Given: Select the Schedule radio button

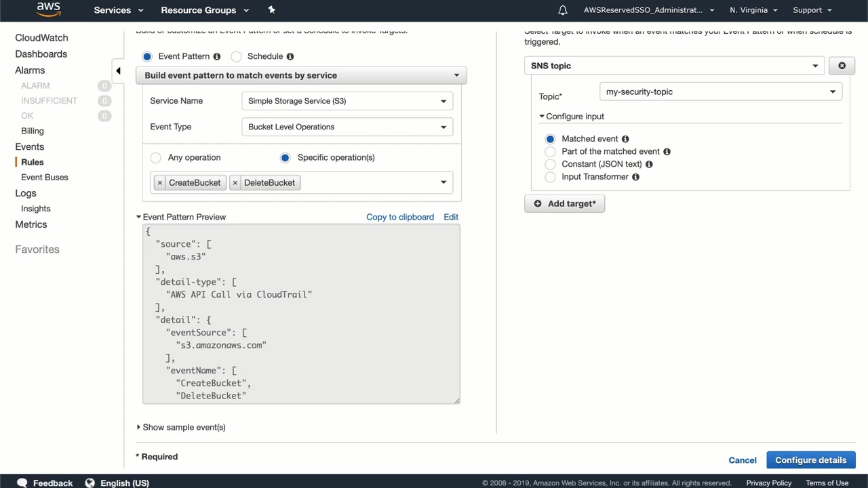Looking at the screenshot, I should pos(237,56).
